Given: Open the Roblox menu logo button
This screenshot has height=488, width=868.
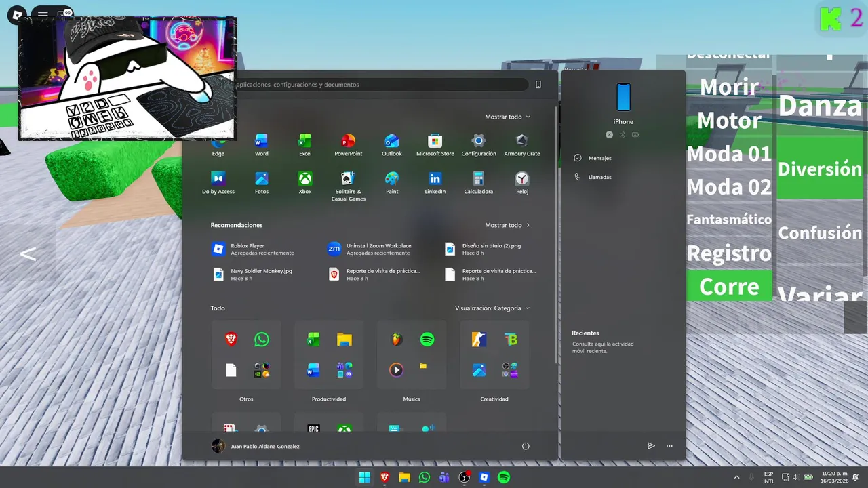Looking at the screenshot, I should point(17,15).
